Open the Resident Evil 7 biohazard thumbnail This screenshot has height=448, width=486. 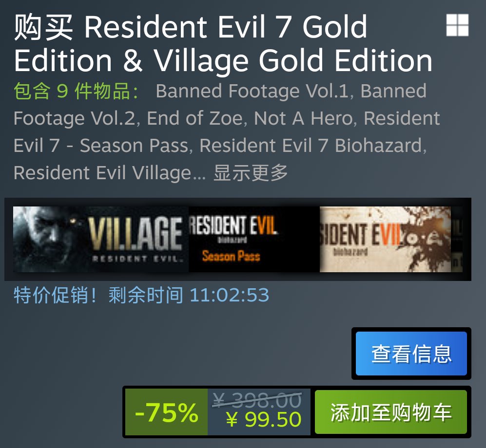pos(385,239)
